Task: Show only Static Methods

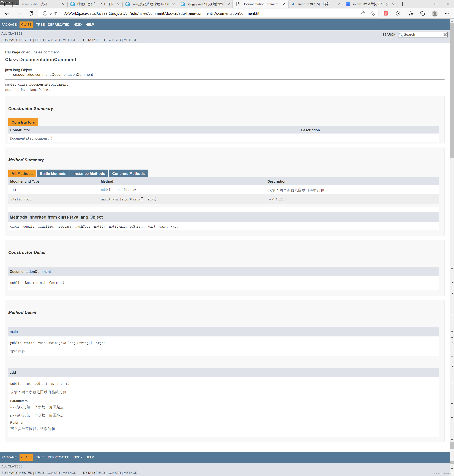Action: click(53, 174)
